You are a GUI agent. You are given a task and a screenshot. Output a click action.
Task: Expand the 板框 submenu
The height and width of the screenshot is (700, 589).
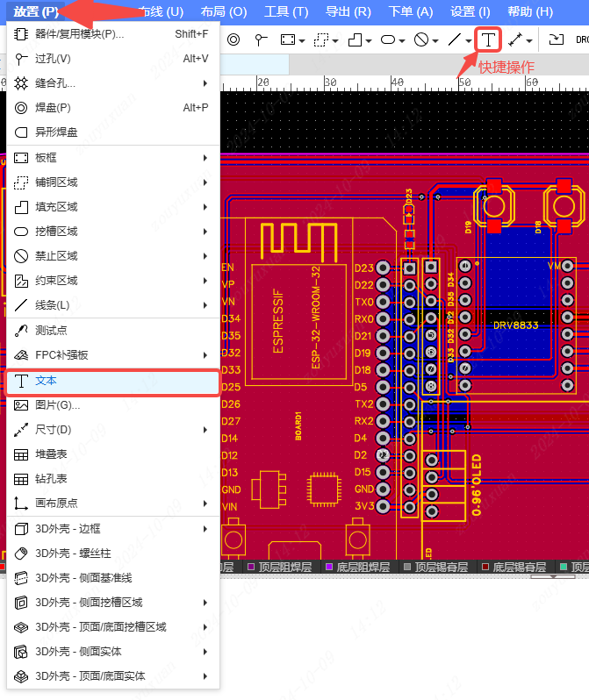pos(113,158)
